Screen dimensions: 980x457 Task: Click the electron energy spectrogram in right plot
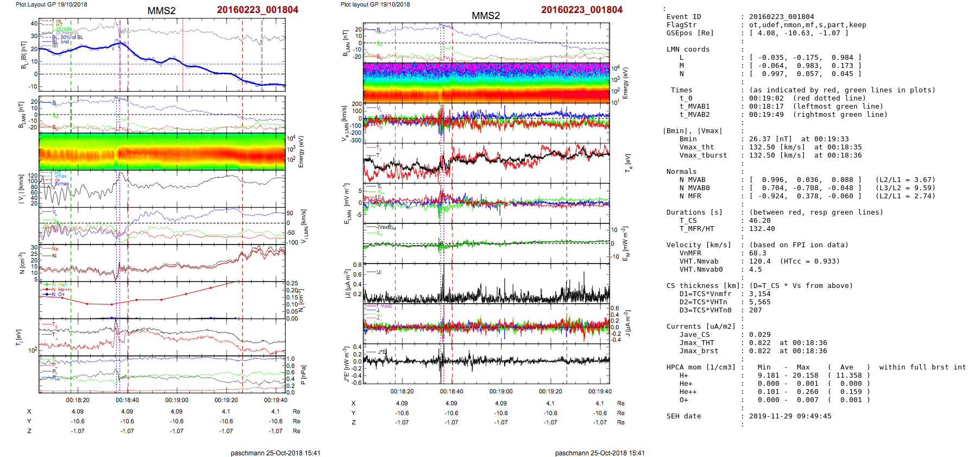coord(486,83)
